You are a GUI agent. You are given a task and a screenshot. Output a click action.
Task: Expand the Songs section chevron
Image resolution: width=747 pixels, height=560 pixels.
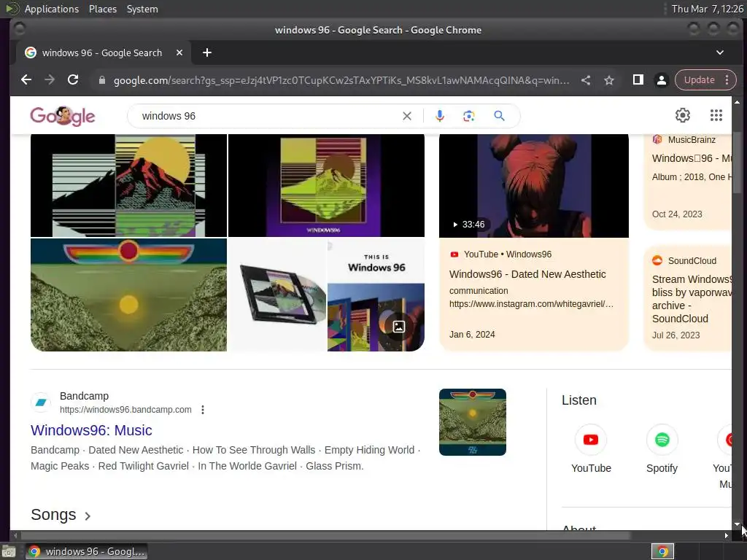[88, 516]
